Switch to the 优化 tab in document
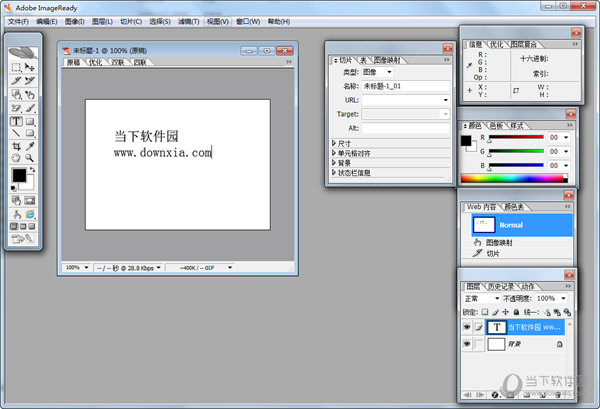 [96, 62]
